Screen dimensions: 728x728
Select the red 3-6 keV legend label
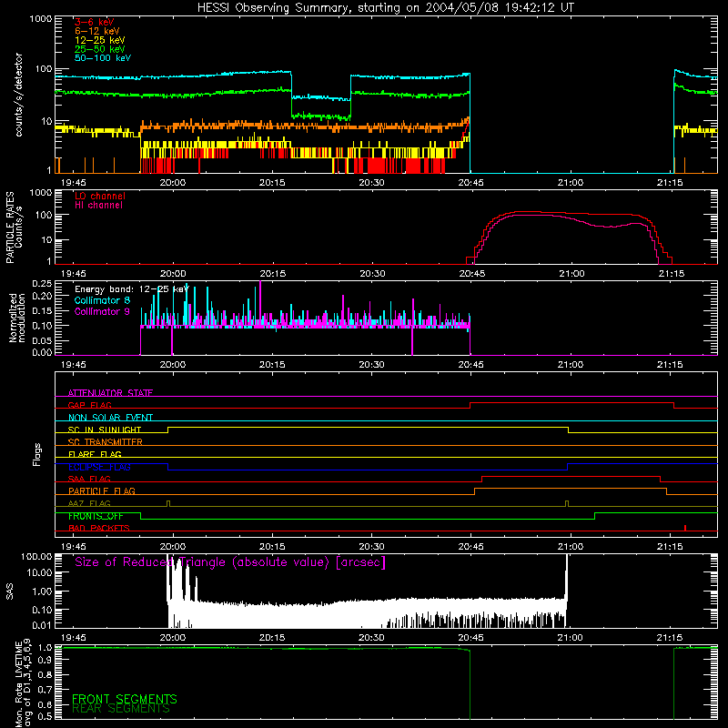click(x=95, y=22)
